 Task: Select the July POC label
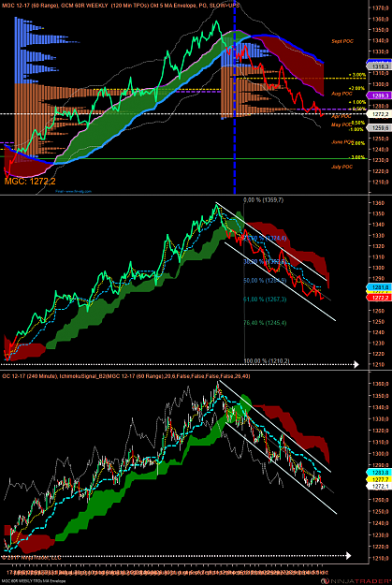tap(341, 167)
